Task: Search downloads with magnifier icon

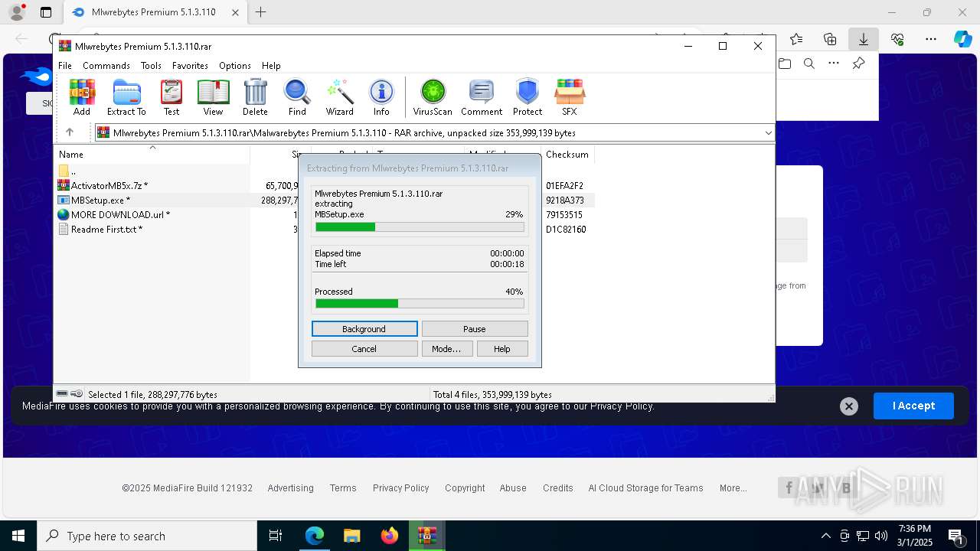Action: click(809, 64)
